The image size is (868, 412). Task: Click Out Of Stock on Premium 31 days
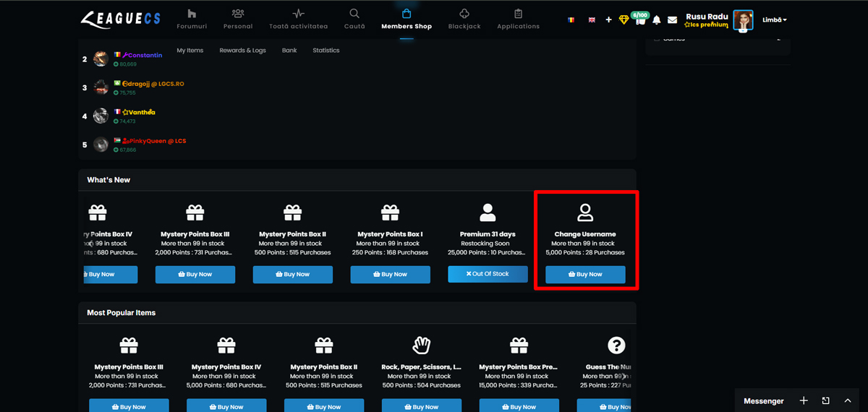coord(488,274)
